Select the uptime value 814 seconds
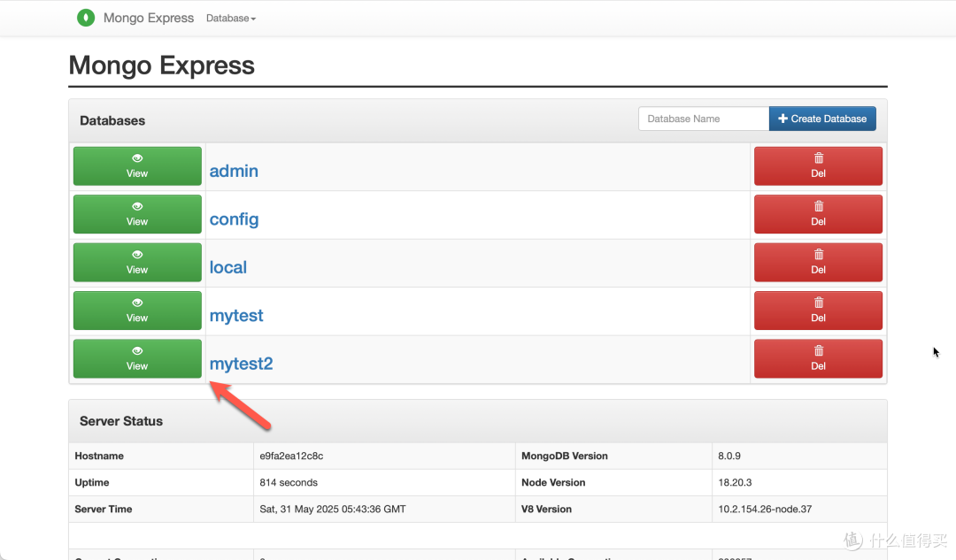956x560 pixels. point(289,483)
